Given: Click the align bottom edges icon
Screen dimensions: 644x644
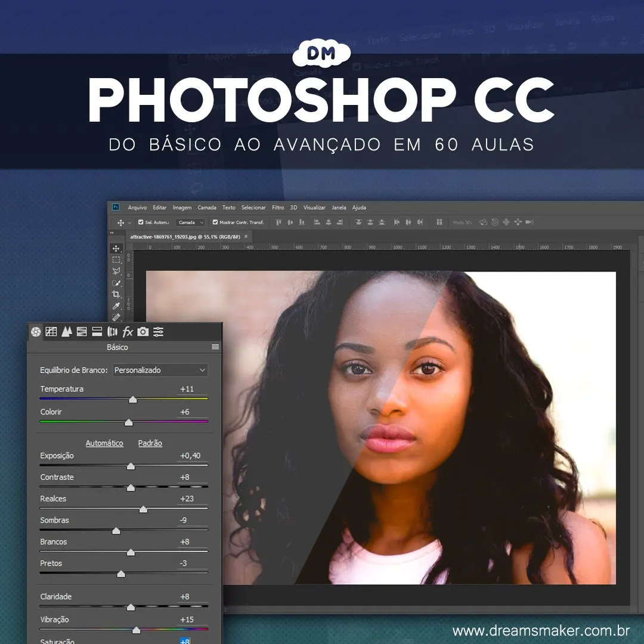Looking at the screenshot, I should (302, 222).
